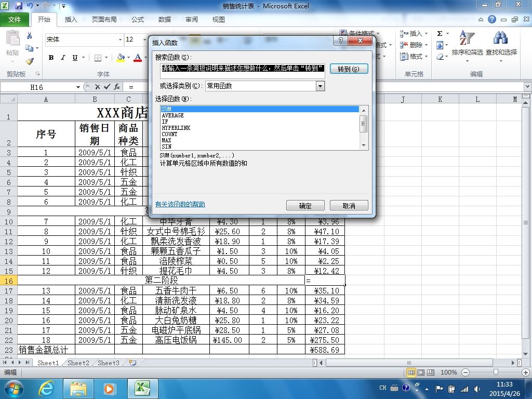Screen dimensions: 532x399
Task: Switch to the Formulas tab
Action: (x=137, y=20)
